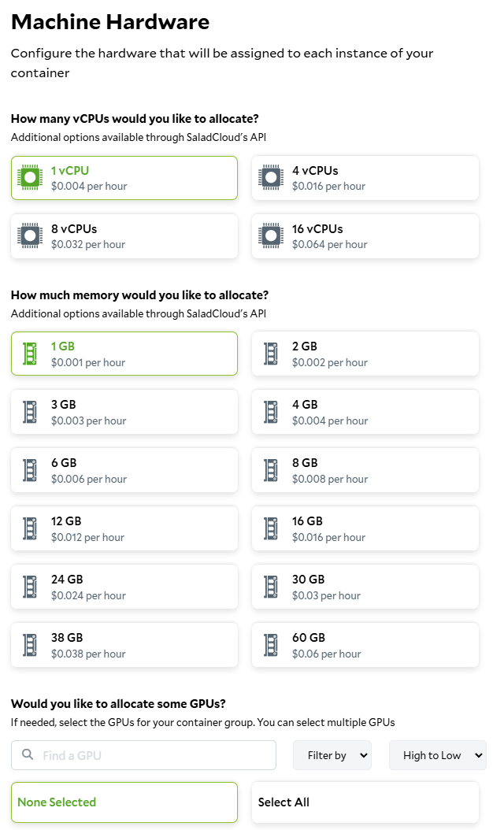504x830 pixels.
Task: Click the Select All GPUs button
Action: click(365, 802)
